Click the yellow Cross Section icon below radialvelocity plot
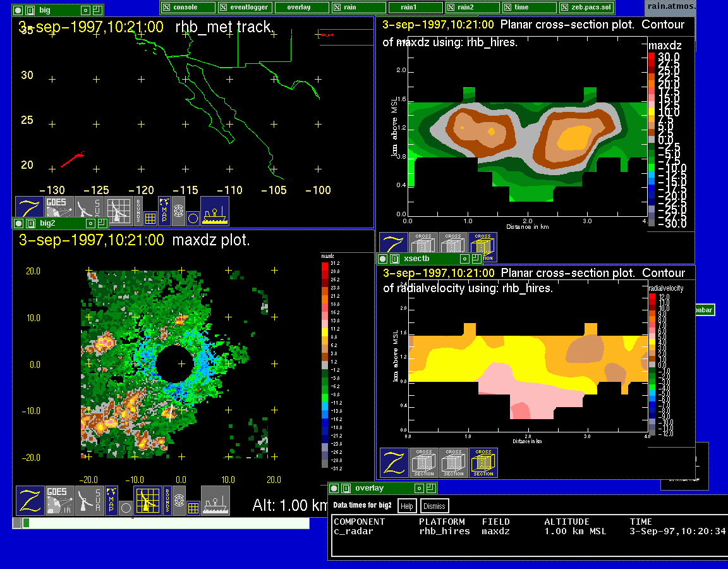The width and height of the screenshot is (728, 569). 483,463
